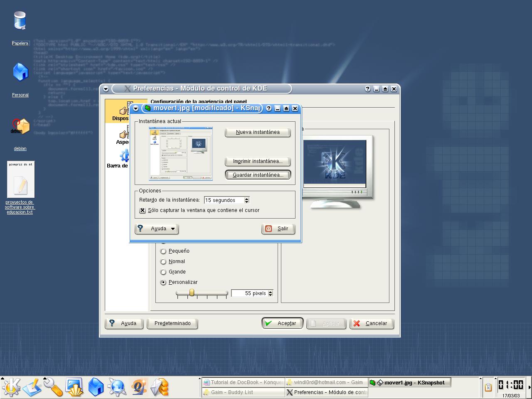Toggle 'Sólo capturar la ventana' checkbox
The image size is (532, 399).
click(143, 210)
